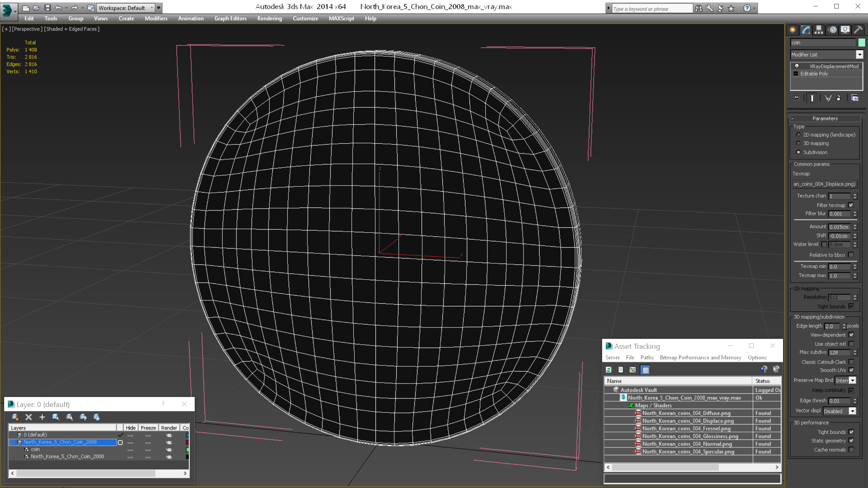The height and width of the screenshot is (488, 868).
Task: Refresh the Asset Tracking list
Action: click(x=609, y=370)
